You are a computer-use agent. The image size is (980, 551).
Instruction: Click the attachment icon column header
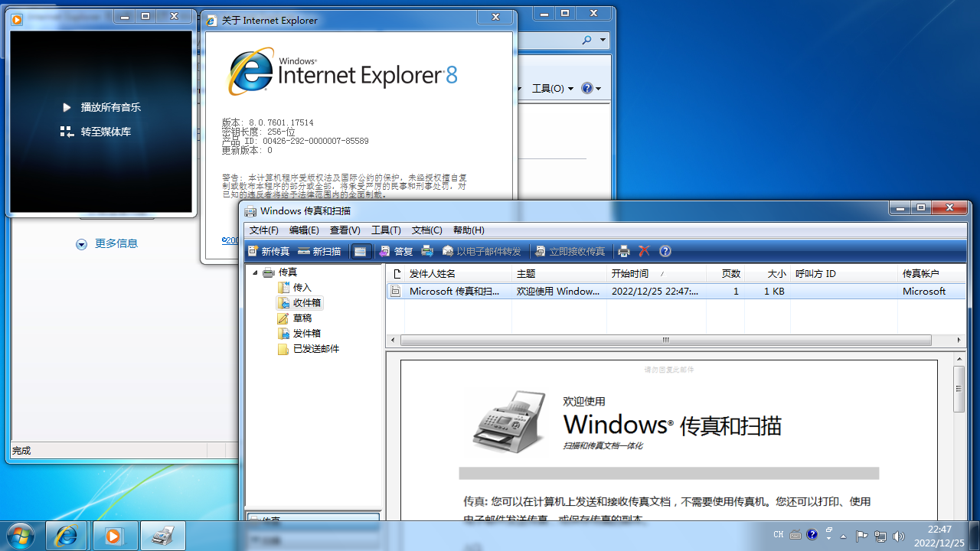pyautogui.click(x=396, y=274)
